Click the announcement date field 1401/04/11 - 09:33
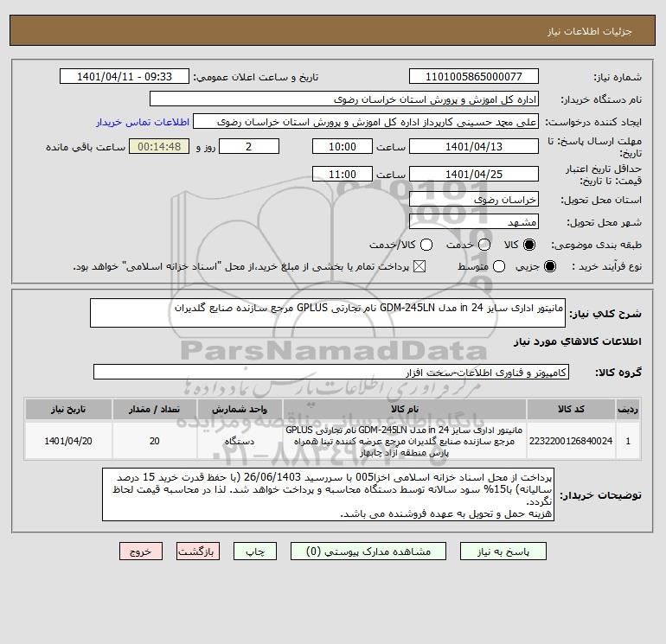Viewport: 666px width, 644px height. (125, 76)
